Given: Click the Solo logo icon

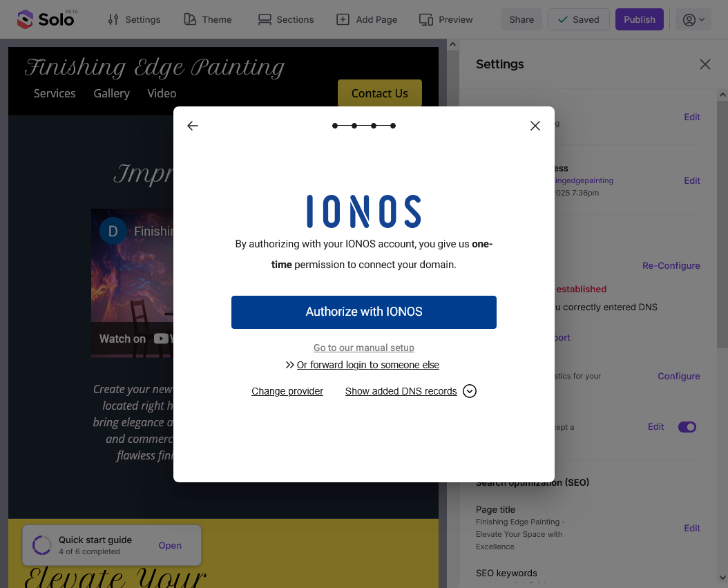Looking at the screenshot, I should click(25, 19).
